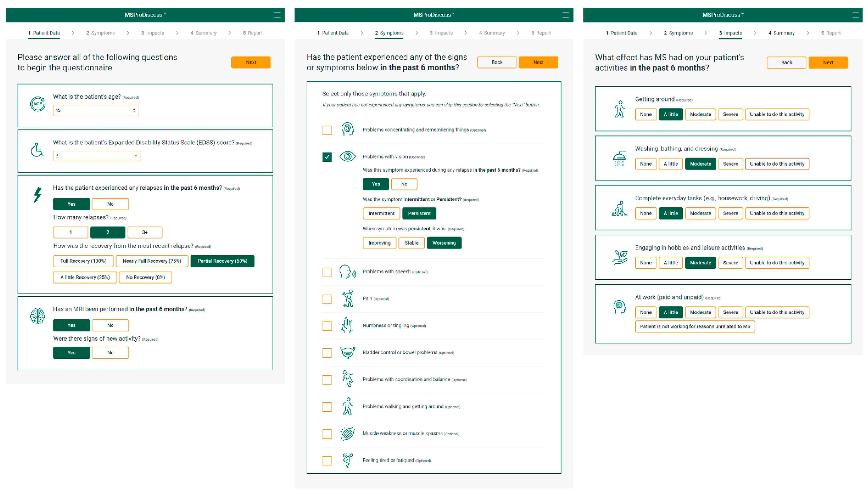Image resolution: width=868 pixels, height=494 pixels.
Task: Open the hamburger menu in the Patient Data panel
Action: (277, 15)
